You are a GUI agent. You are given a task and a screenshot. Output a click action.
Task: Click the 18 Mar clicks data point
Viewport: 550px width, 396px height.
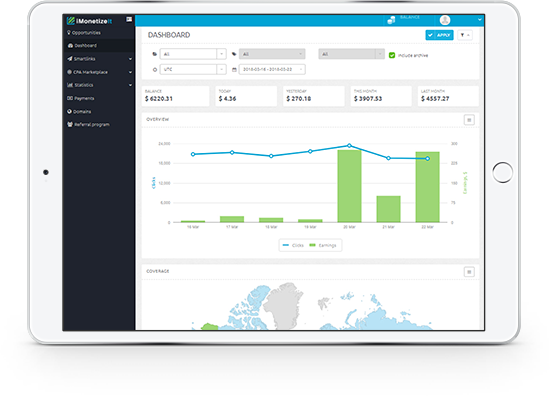tap(271, 156)
